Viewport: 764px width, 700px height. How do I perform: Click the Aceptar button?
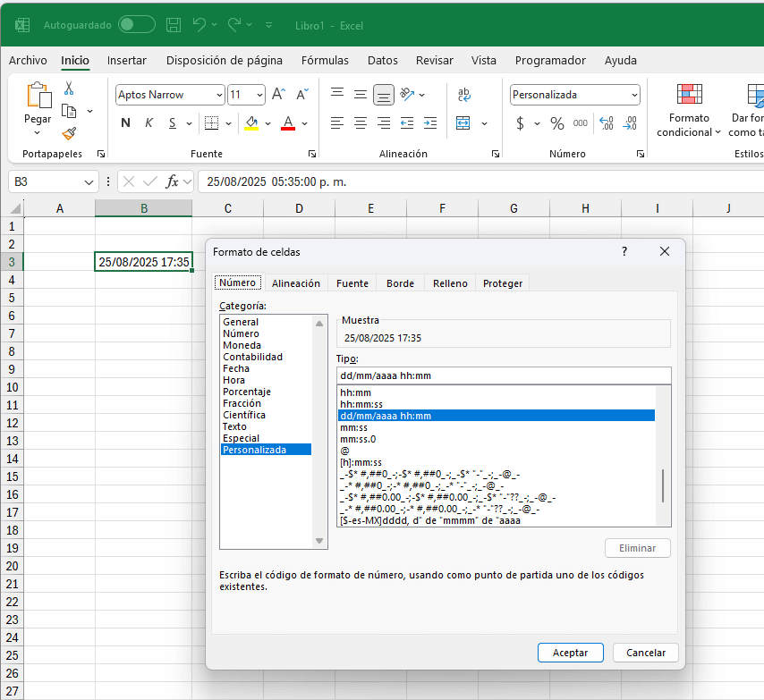click(571, 653)
